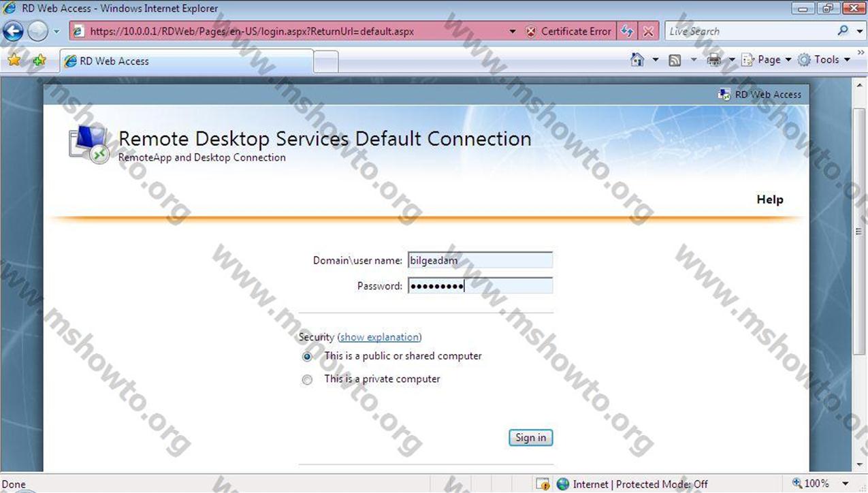The width and height of the screenshot is (868, 493).
Task: Expand the address bar history dropdown
Action: [x=513, y=31]
